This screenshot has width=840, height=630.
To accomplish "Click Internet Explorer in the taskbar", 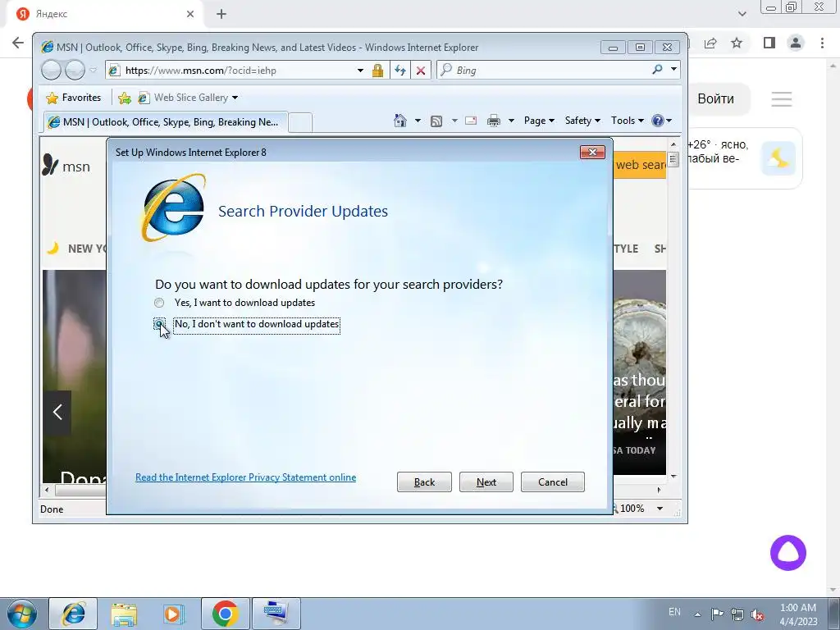I will coord(73,614).
